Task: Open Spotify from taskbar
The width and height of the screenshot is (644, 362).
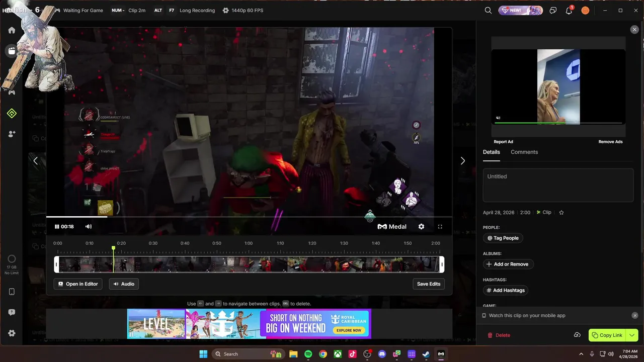Action: coord(308,354)
